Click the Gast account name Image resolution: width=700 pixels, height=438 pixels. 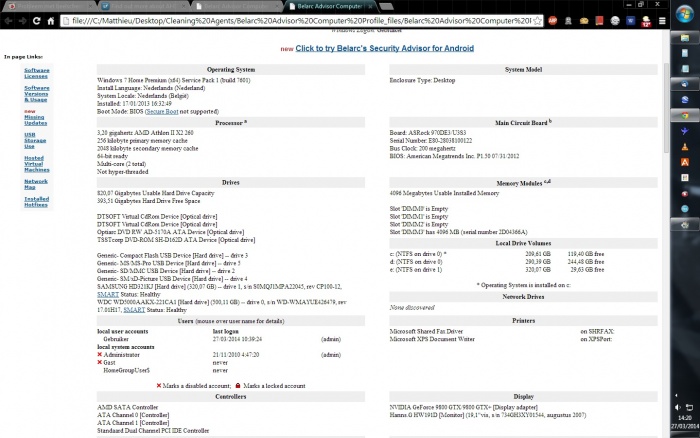click(109, 363)
